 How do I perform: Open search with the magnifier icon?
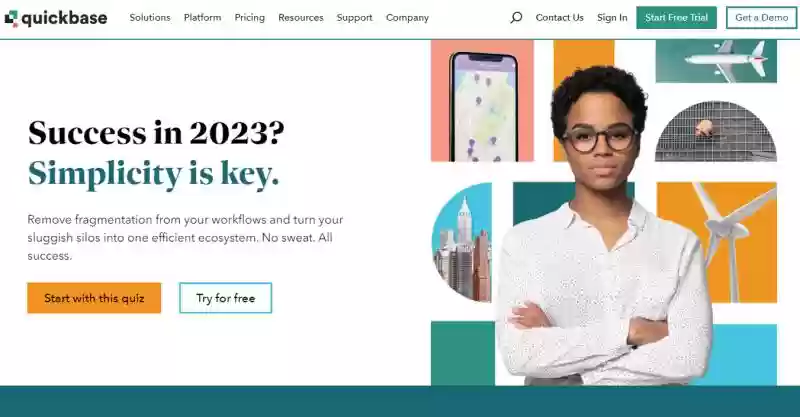click(x=516, y=17)
